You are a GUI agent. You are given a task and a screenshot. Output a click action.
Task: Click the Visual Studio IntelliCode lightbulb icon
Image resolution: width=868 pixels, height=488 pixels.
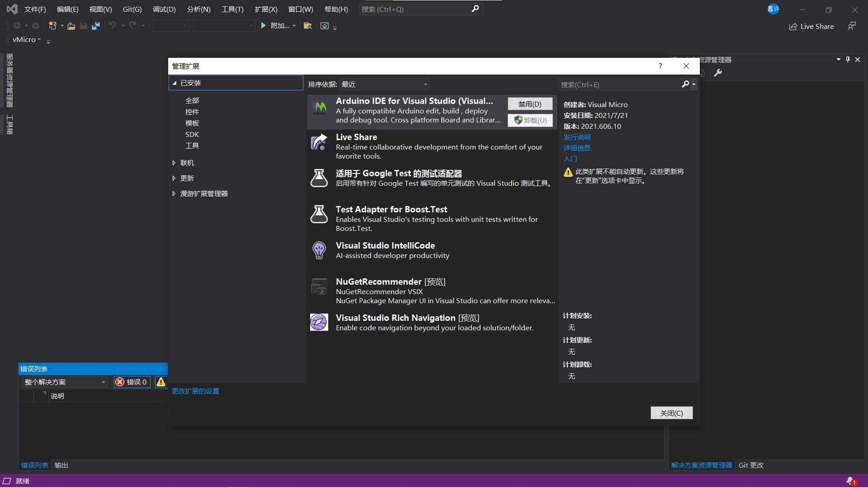tap(319, 250)
